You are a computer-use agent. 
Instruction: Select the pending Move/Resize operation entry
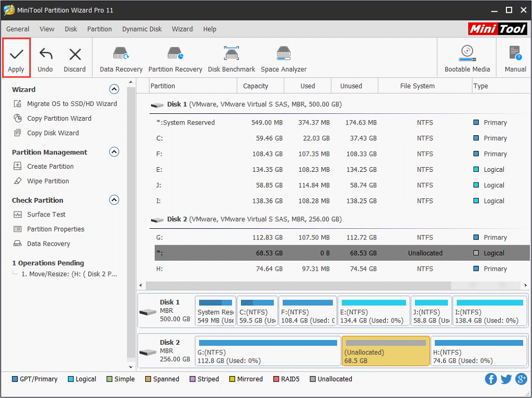[69, 274]
